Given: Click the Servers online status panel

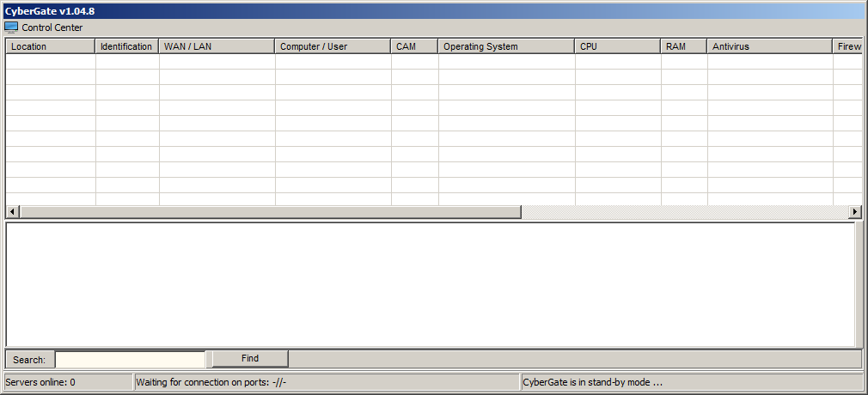Looking at the screenshot, I should (x=68, y=382).
